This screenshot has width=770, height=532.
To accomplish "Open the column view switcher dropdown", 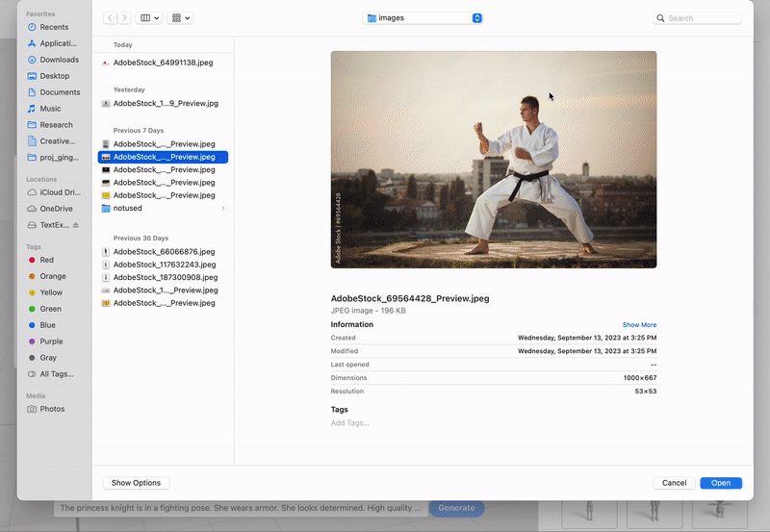I will 149,18.
